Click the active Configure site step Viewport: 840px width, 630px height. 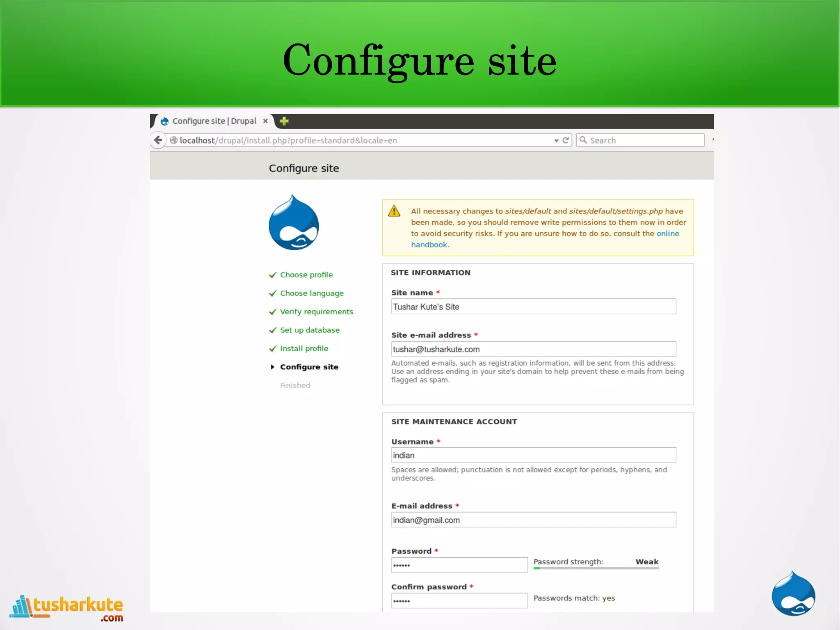[309, 367]
